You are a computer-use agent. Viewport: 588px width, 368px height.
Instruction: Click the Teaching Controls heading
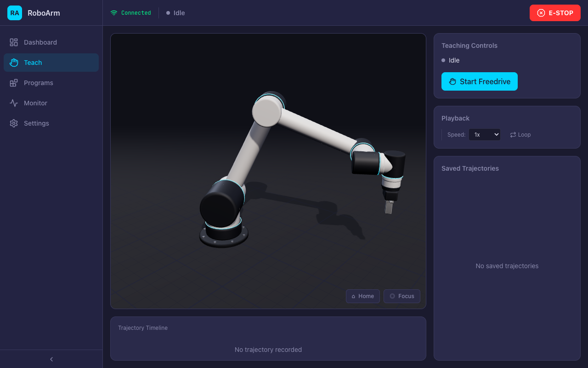coord(469,46)
